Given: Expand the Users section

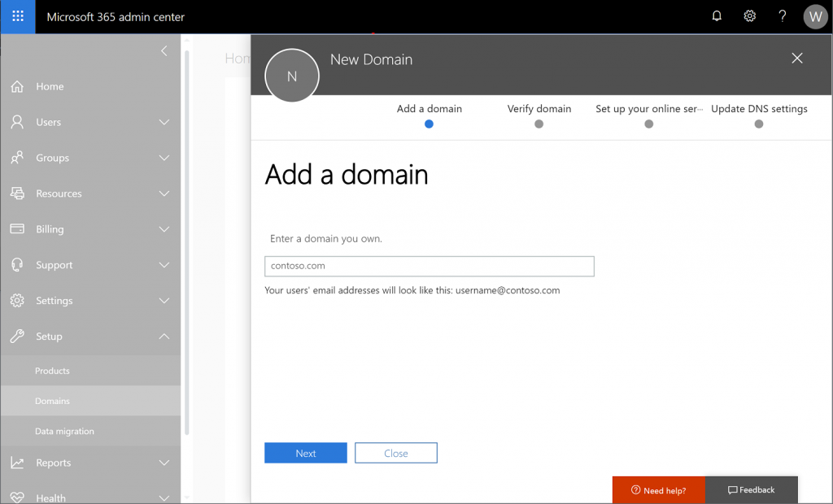Looking at the screenshot, I should pyautogui.click(x=165, y=122).
